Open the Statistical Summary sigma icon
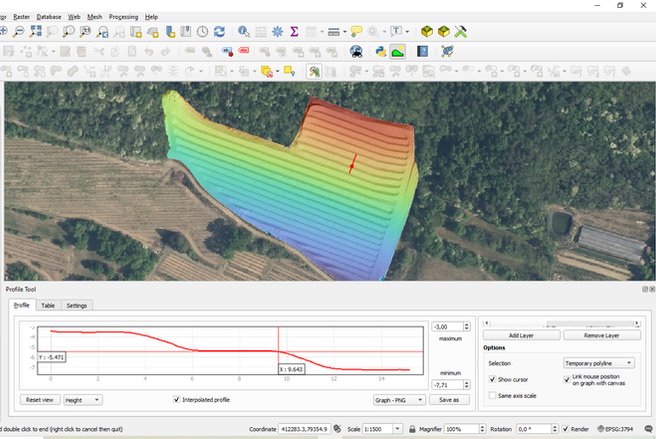Image resolution: width=656 pixels, height=439 pixels. (x=295, y=32)
